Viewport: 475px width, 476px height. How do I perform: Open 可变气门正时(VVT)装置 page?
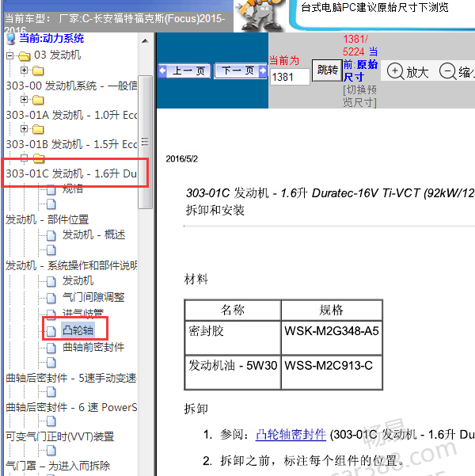tap(60, 436)
